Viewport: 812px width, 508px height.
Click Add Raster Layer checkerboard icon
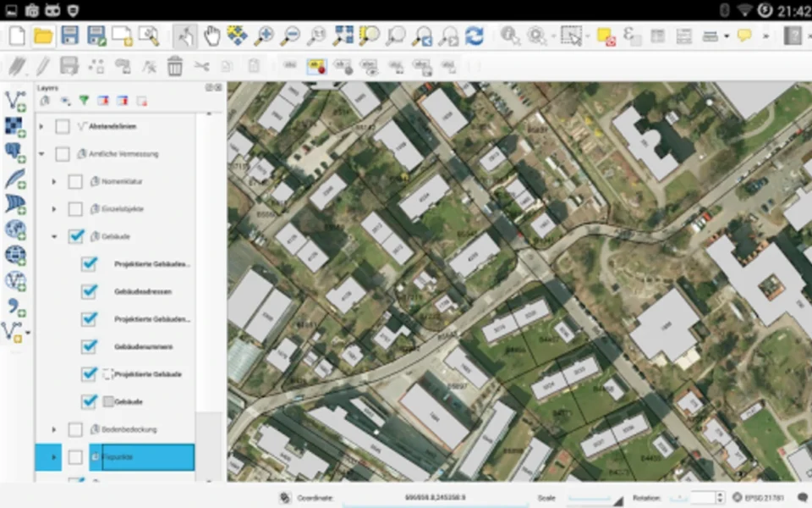click(x=15, y=126)
